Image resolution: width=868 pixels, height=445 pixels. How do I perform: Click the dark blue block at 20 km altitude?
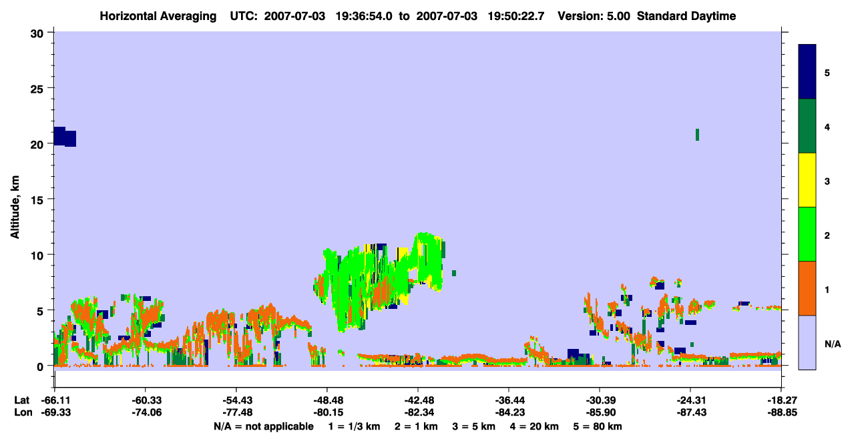tap(65, 137)
